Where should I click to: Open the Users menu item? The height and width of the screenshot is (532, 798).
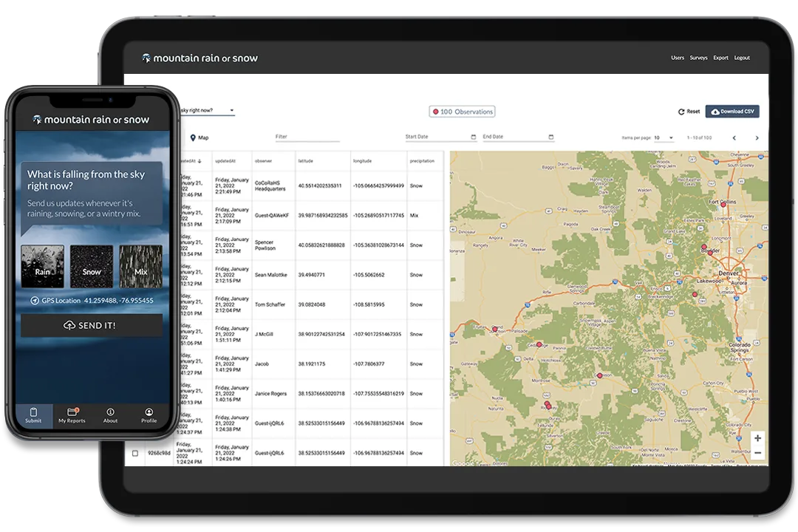678,58
